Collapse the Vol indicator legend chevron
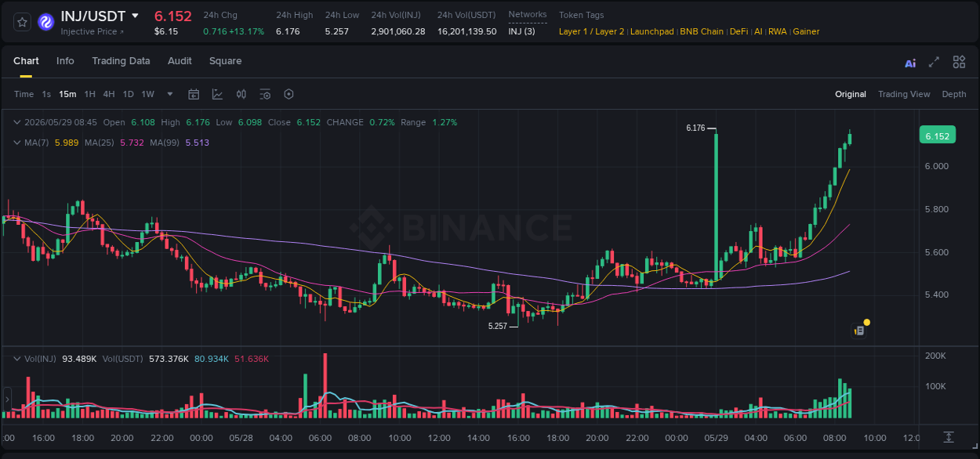The height and width of the screenshot is (459, 980). pos(17,359)
